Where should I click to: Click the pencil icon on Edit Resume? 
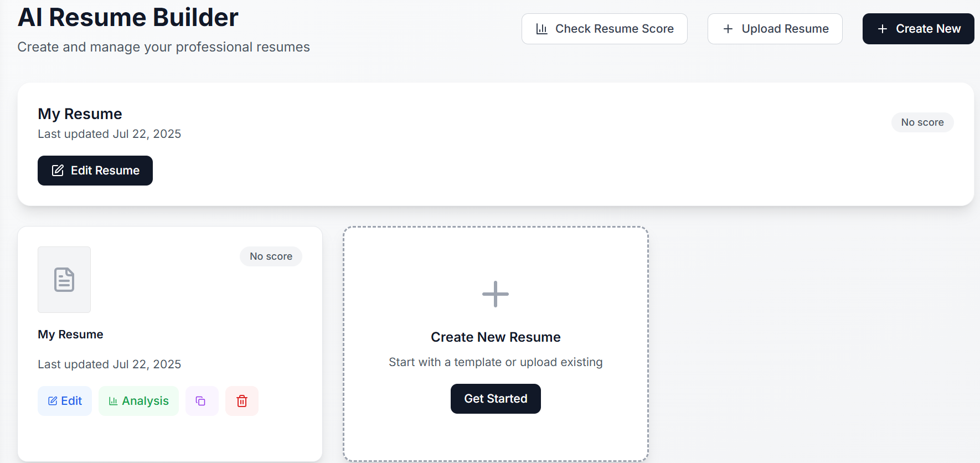(x=58, y=171)
